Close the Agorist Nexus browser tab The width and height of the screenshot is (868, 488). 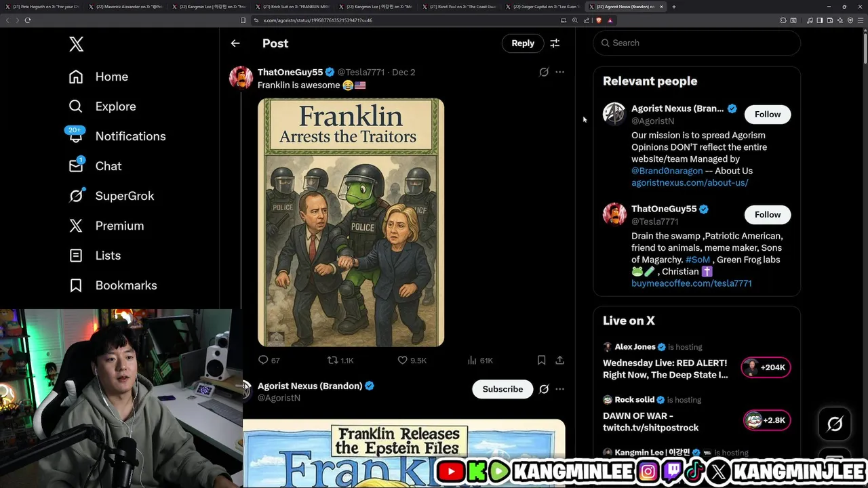tap(662, 7)
